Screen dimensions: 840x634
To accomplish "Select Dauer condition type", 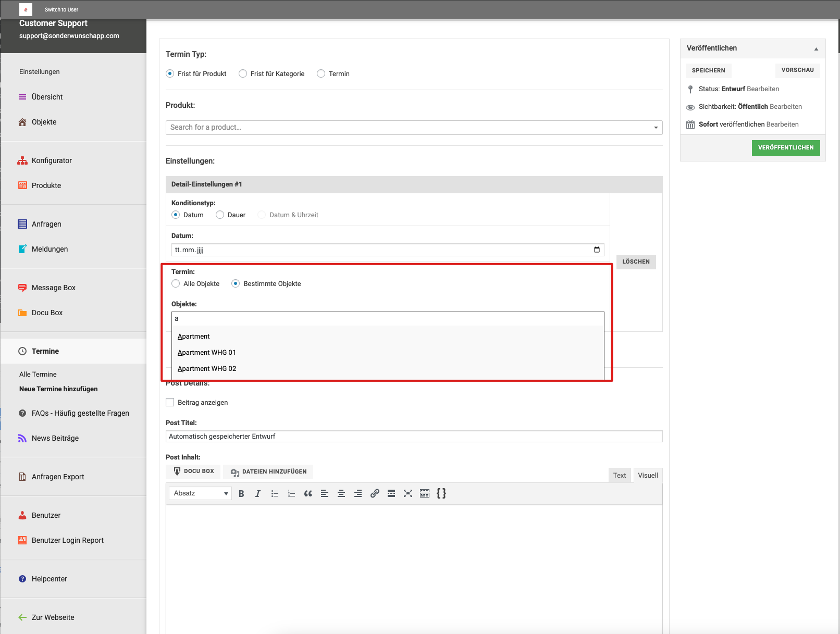I will [x=220, y=215].
